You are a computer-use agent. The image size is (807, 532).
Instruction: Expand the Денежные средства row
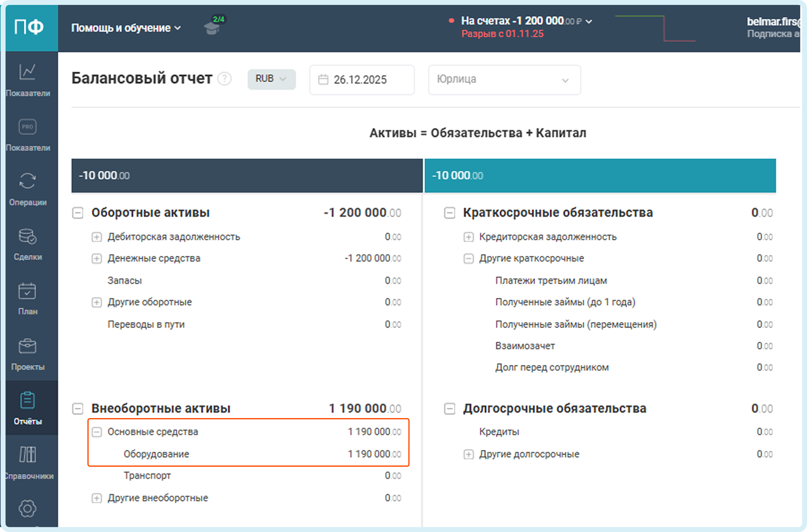97,259
